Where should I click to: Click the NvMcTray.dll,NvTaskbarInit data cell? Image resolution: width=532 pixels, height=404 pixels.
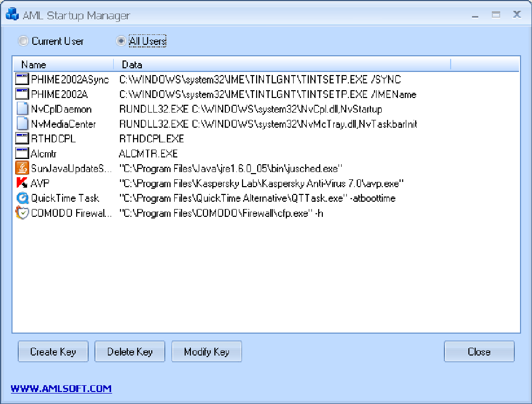pyautogui.click(x=268, y=124)
